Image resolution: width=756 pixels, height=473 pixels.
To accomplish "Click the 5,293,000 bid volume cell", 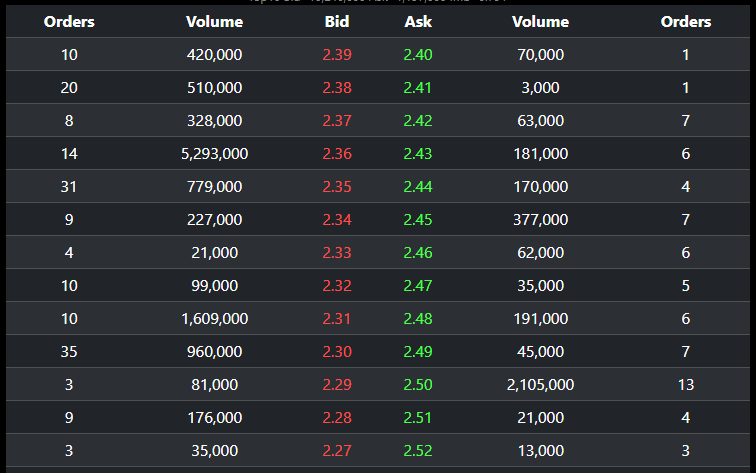I will click(214, 153).
